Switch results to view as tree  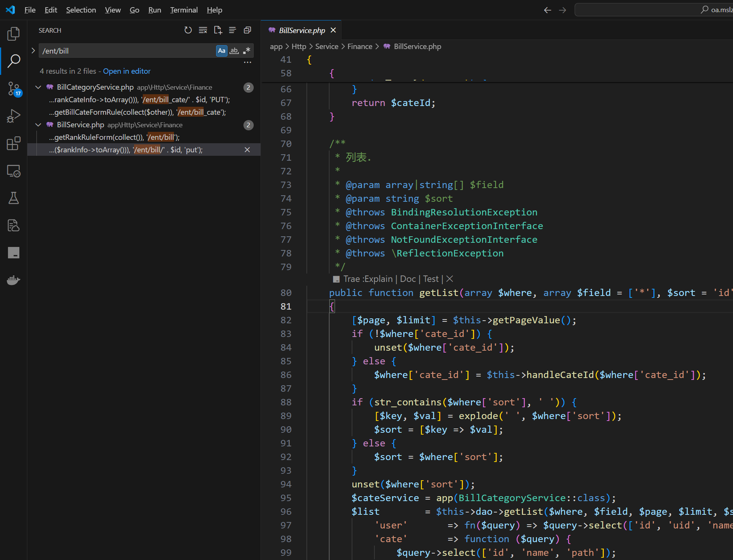pos(232,30)
